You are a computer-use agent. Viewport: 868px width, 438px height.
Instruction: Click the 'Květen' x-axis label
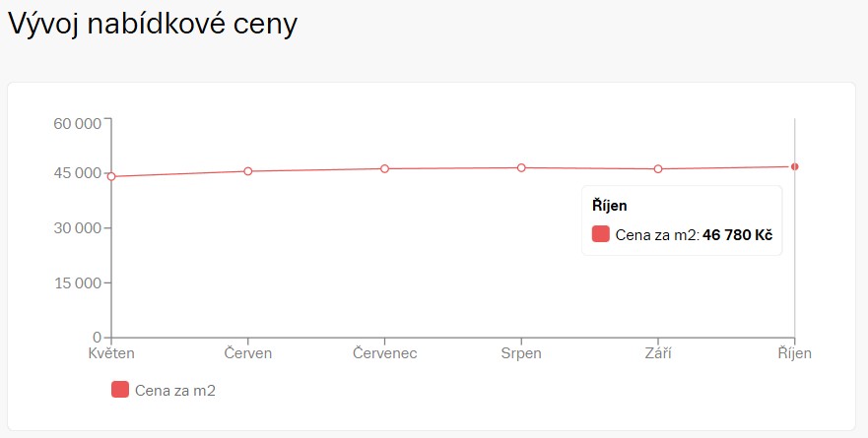point(111,353)
